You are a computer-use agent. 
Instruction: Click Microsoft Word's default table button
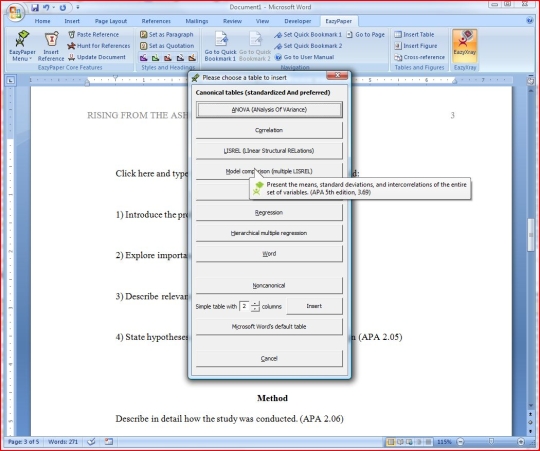coord(269,326)
